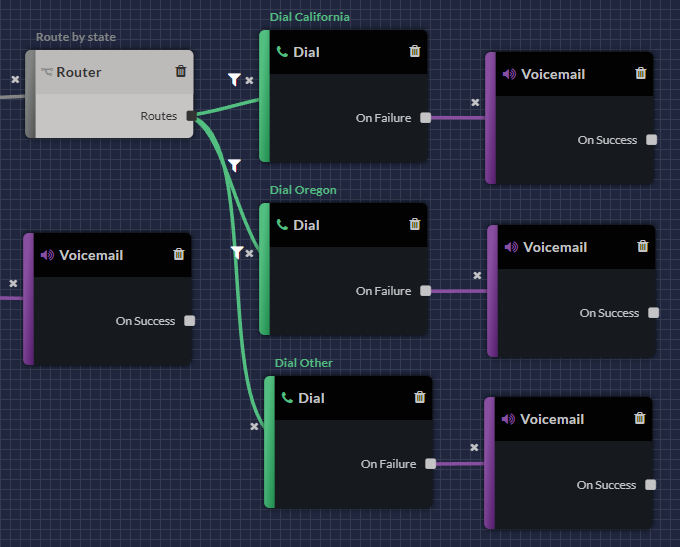
Task: Select On Success port of the Voicemail beside Dial California
Action: coord(651,140)
